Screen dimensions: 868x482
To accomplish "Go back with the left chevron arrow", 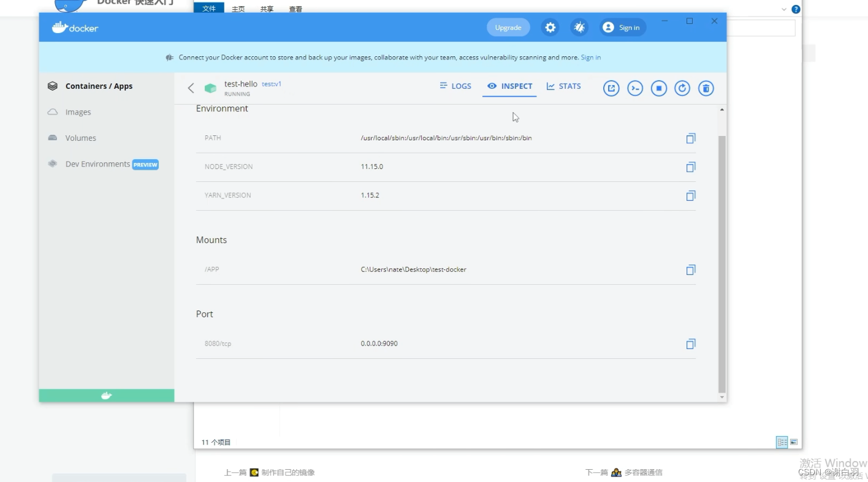I will pos(191,88).
